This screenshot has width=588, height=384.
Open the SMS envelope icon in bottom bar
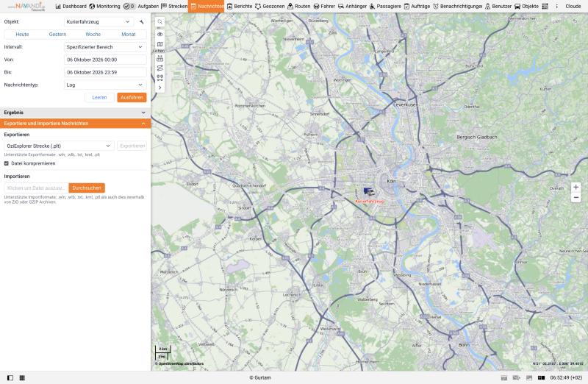click(517, 377)
